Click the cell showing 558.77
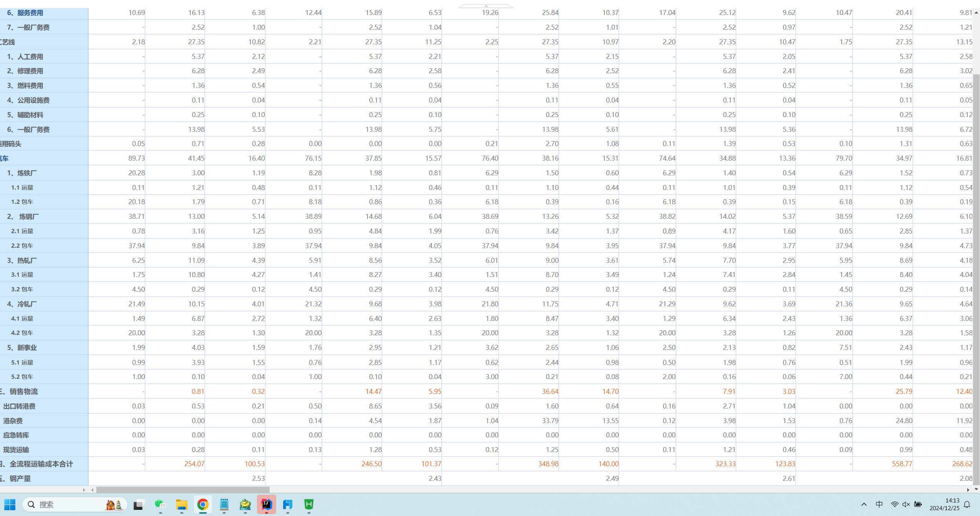This screenshot has width=980, height=516. (883, 464)
